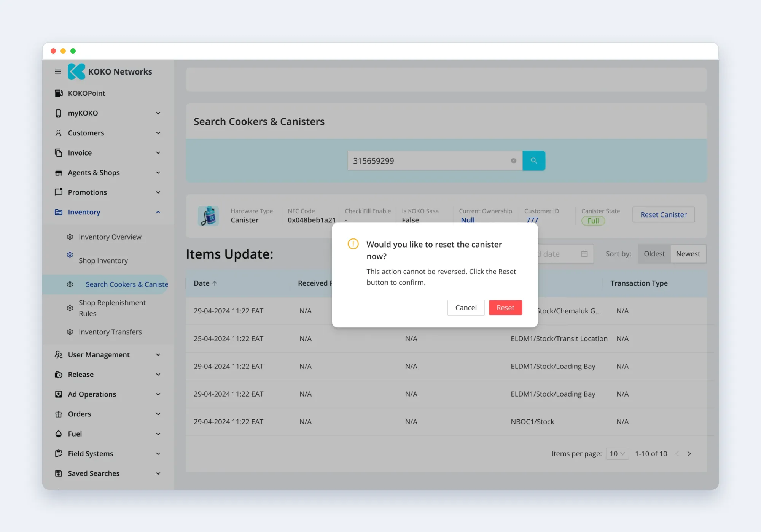Viewport: 761px width, 532px height.
Task: Expand the Invoice menu chevron
Action: tap(158, 152)
